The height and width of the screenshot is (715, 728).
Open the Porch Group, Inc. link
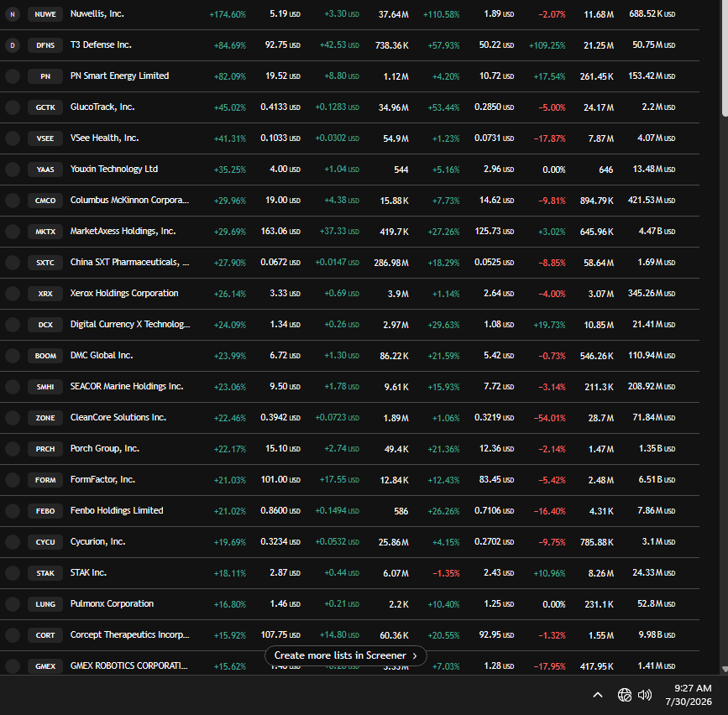point(104,449)
